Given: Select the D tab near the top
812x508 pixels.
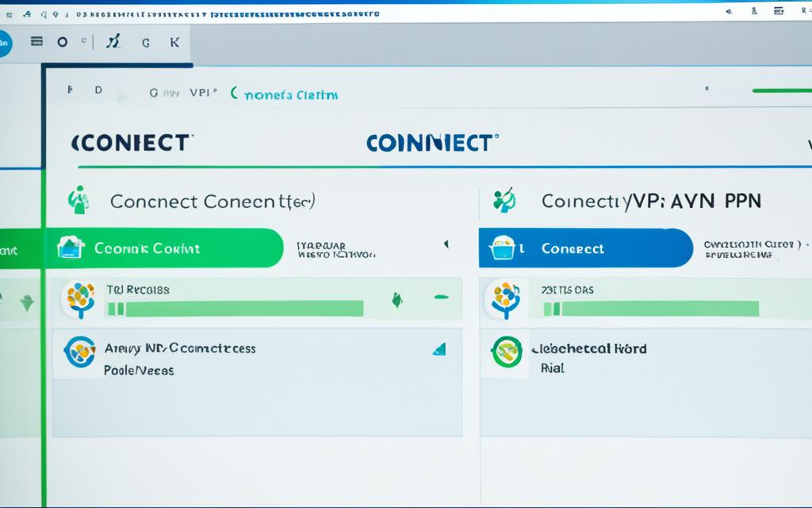Looking at the screenshot, I should (x=97, y=90).
